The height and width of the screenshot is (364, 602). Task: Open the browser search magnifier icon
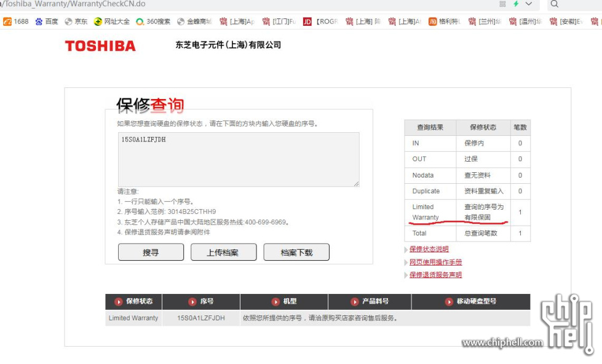point(554,4)
